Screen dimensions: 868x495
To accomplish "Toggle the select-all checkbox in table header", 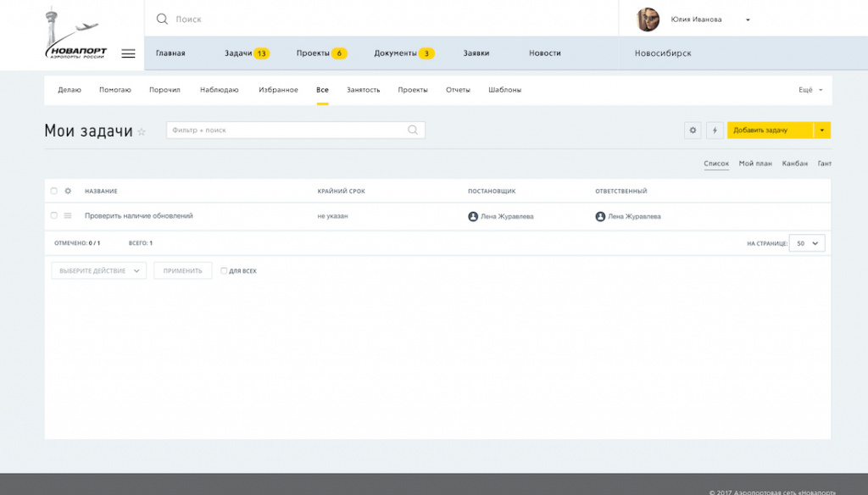I will (54, 191).
